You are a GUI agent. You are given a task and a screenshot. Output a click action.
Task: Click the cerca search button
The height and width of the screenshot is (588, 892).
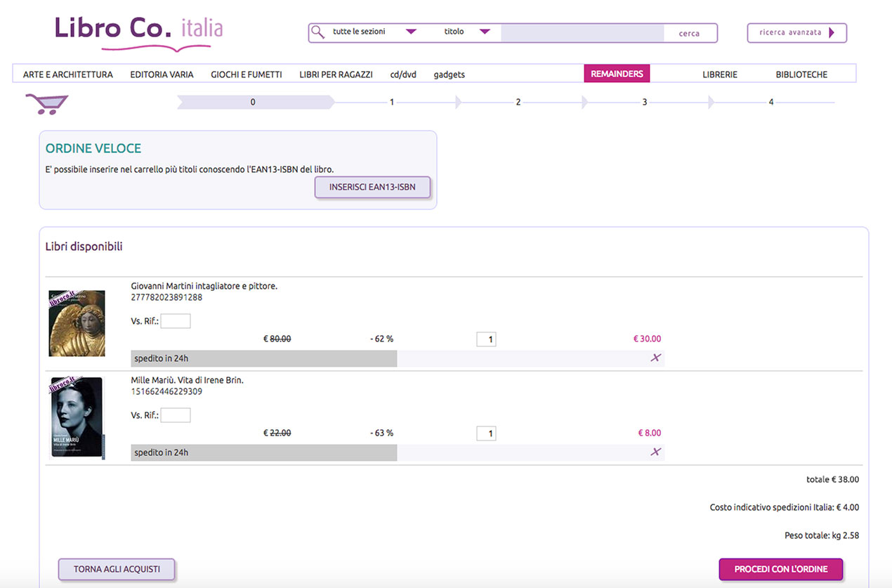pyautogui.click(x=689, y=33)
